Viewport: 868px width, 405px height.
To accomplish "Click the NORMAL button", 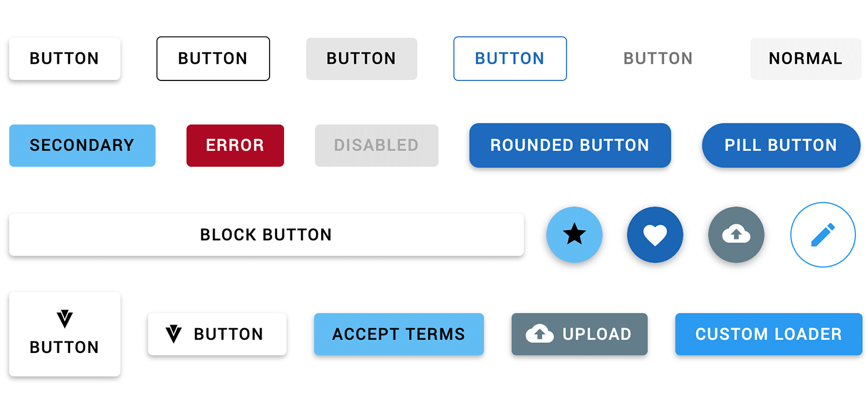I will click(x=806, y=58).
